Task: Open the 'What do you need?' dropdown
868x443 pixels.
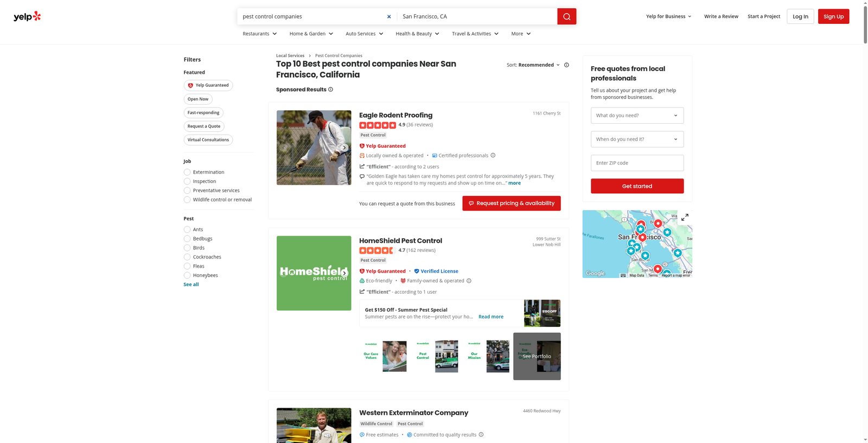Action: point(637,115)
